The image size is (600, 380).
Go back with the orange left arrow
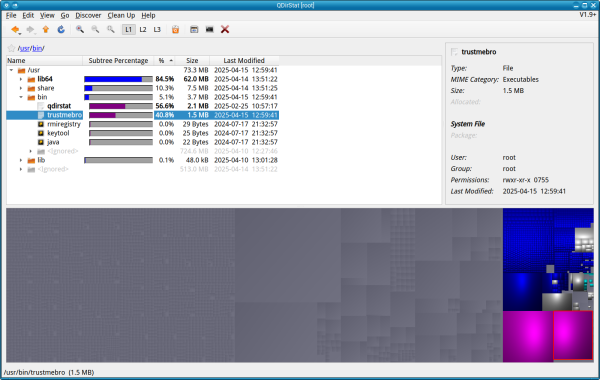pyautogui.click(x=15, y=29)
